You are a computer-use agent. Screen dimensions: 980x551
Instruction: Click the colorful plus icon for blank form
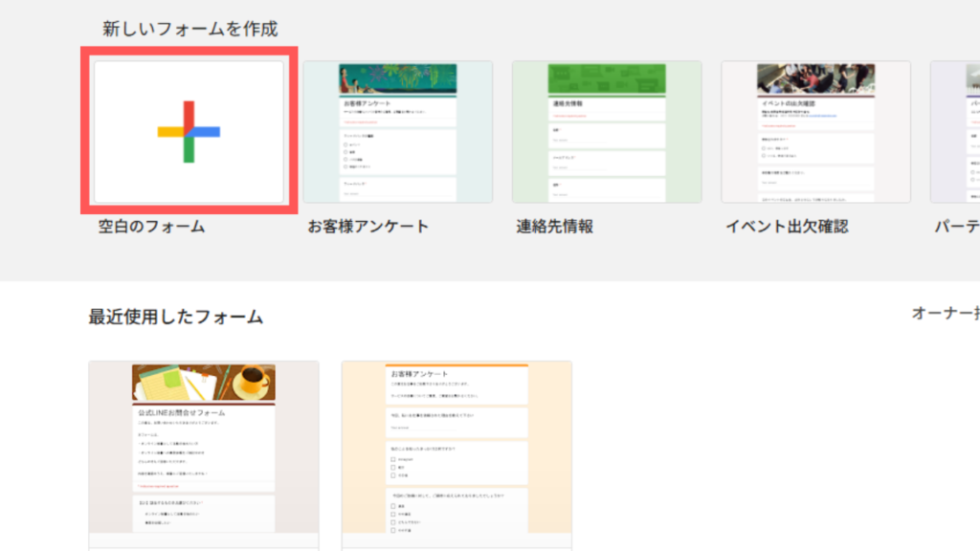coord(189,132)
